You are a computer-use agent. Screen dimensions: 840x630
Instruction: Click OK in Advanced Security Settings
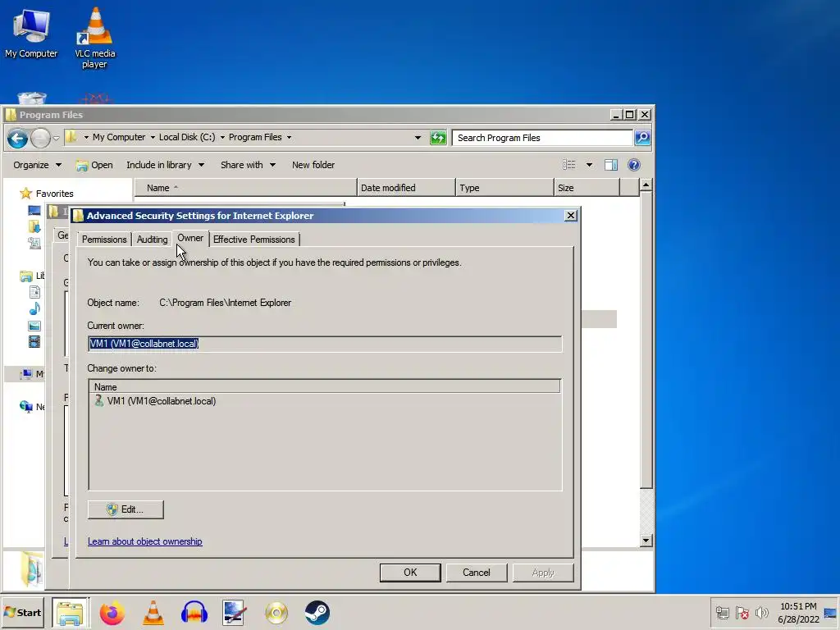pos(410,573)
